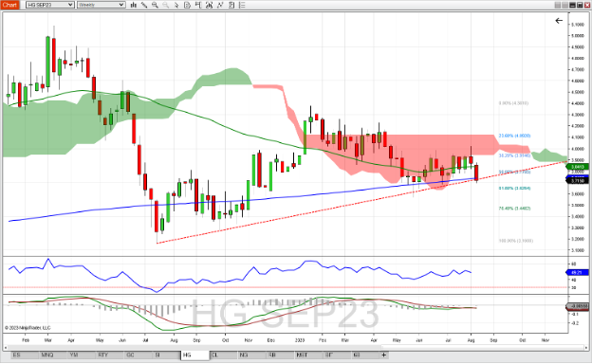
Task: Click the bar chart style icon
Action: click(133, 5)
